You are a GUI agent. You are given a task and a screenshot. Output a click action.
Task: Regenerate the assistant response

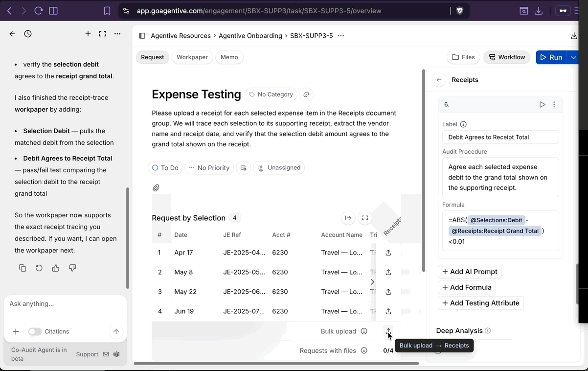pyautogui.click(x=39, y=268)
